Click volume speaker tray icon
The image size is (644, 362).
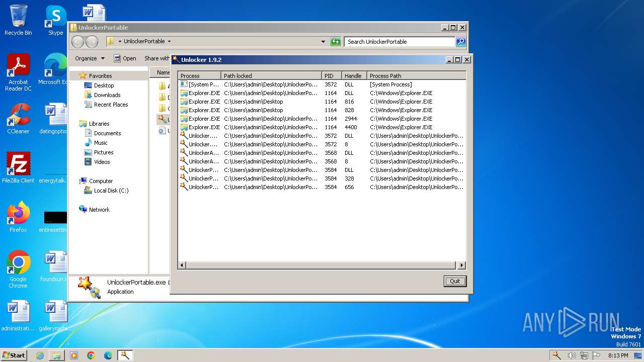[572, 355]
